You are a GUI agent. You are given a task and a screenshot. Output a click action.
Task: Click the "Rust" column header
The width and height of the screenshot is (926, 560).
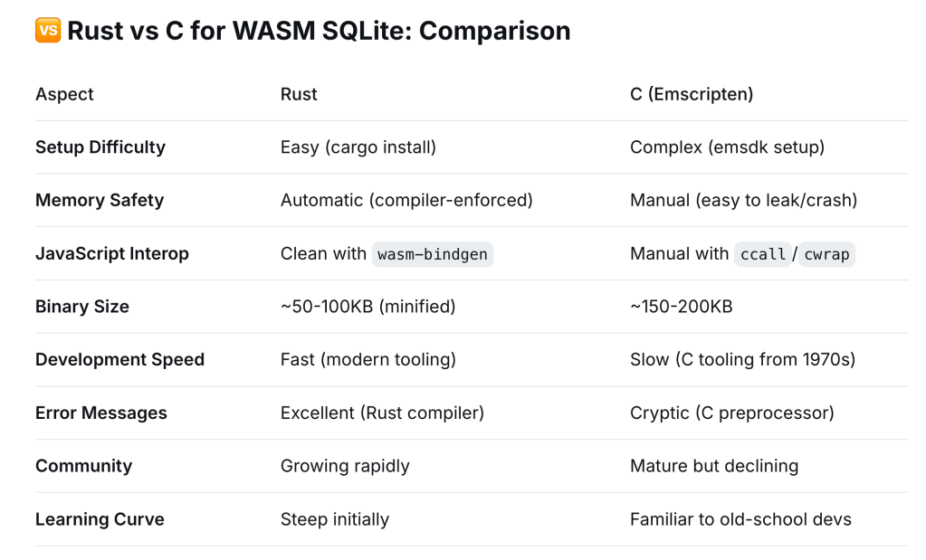point(299,94)
